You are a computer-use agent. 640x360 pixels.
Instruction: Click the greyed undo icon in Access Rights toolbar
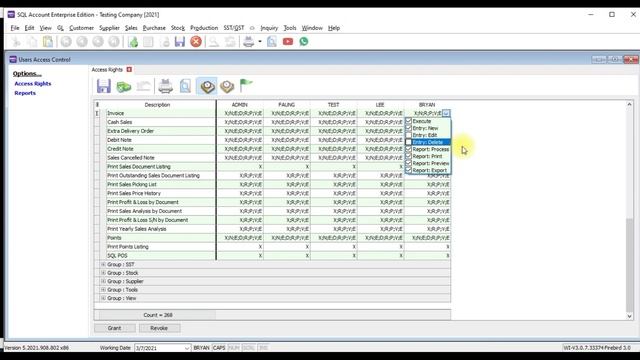[x=144, y=87]
